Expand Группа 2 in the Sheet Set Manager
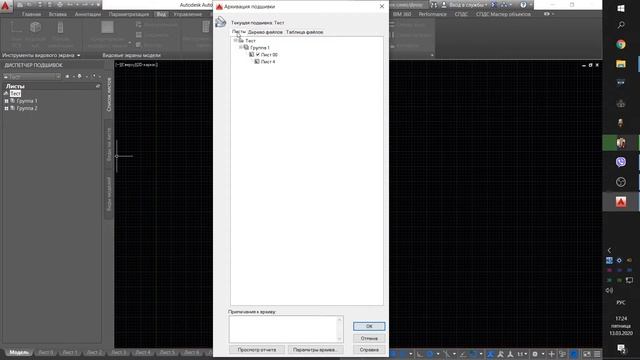The image size is (640, 360). point(6,108)
